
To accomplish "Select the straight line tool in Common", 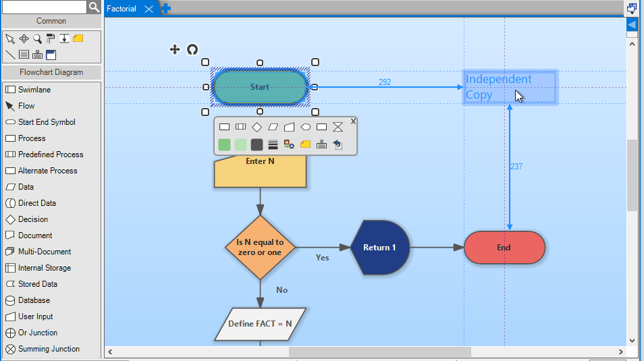I will (10, 55).
